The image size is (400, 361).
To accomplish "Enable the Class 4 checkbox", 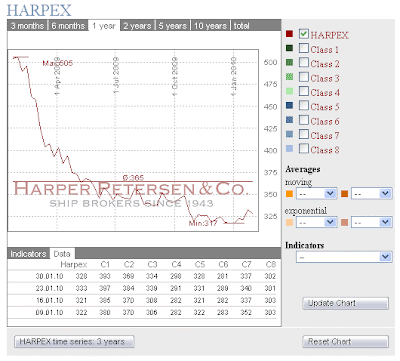I will point(304,91).
